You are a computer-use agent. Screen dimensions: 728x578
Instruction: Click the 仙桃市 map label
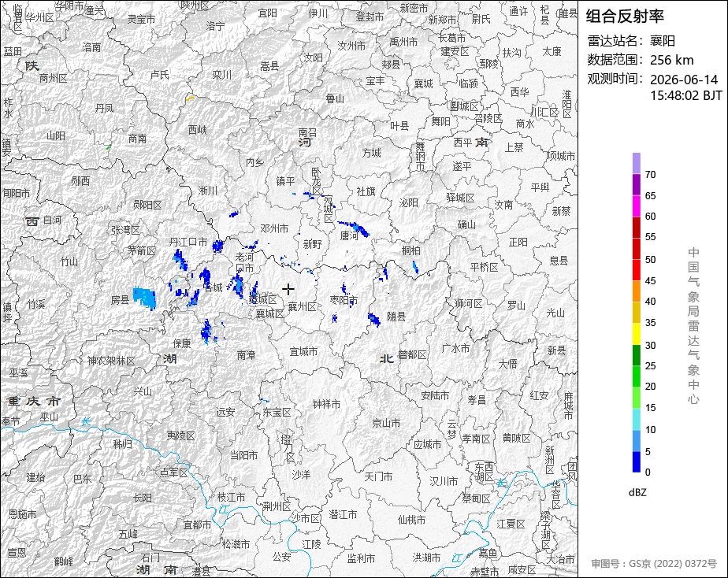412,520
